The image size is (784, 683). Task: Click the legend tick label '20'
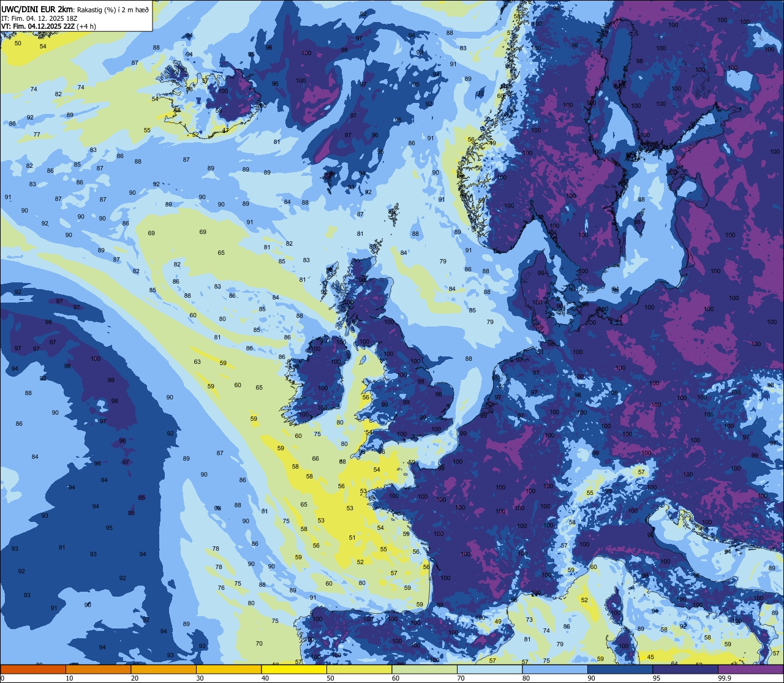pyautogui.click(x=135, y=678)
